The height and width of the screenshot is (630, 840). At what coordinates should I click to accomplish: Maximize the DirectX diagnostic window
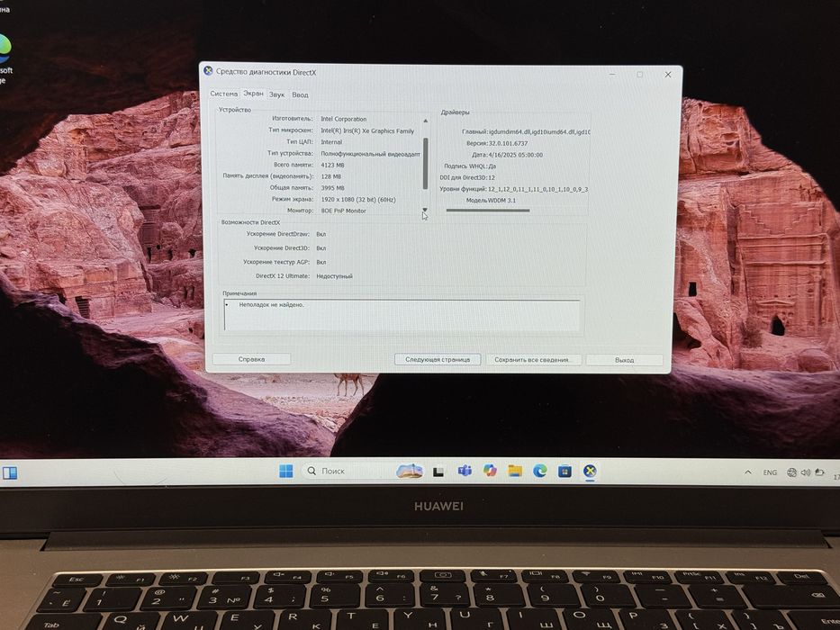click(639, 74)
